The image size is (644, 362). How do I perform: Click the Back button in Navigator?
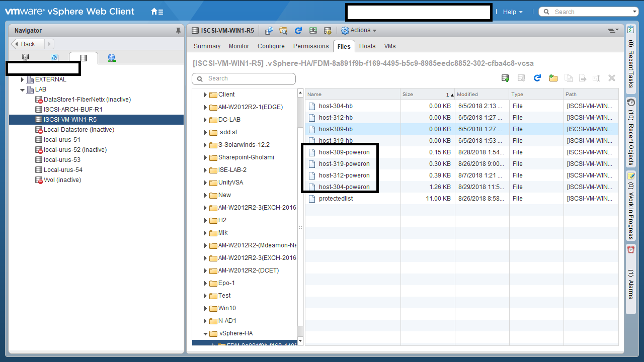28,44
